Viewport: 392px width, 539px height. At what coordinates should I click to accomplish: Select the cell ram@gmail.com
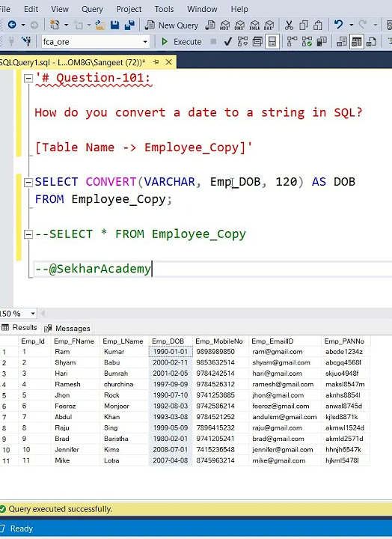285,352
